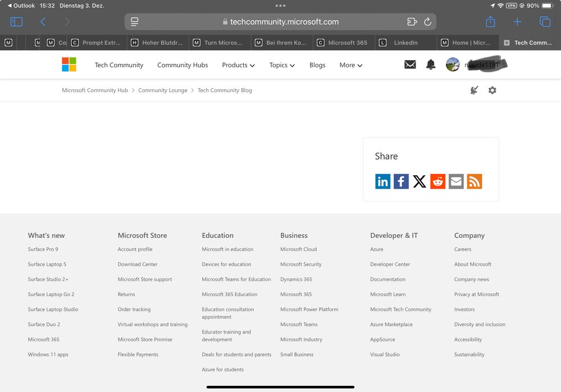Reload the current page

[427, 22]
